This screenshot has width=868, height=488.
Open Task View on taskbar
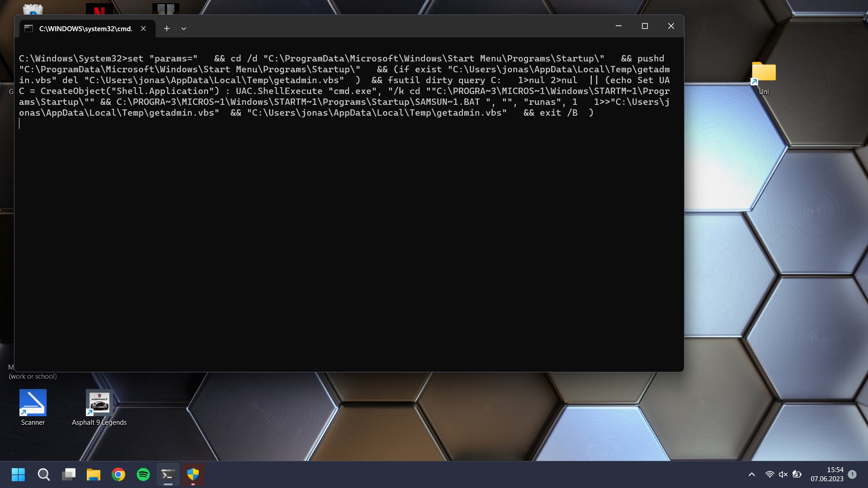point(69,474)
